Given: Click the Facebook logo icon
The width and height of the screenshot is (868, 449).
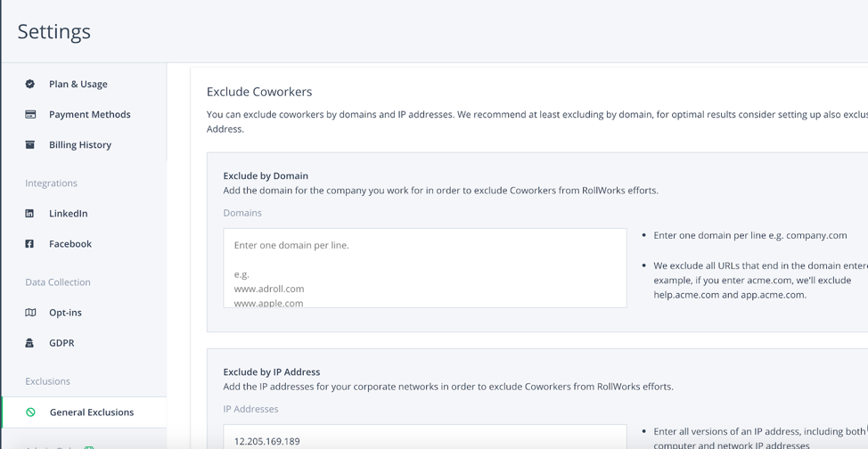Looking at the screenshot, I should tap(30, 244).
